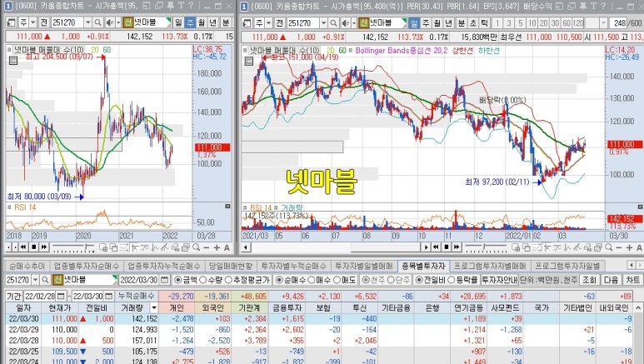This screenshot has height=364, width=644.
Task: Open stock code 251270 dropdown in left chart
Action: 87,22
